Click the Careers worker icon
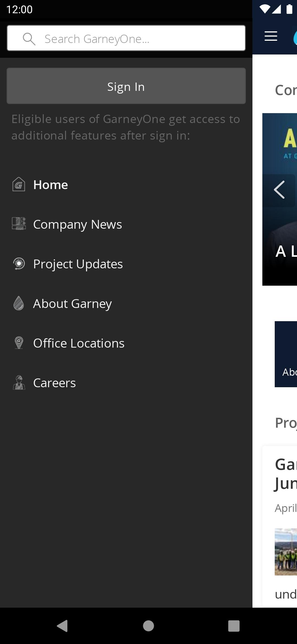Viewport: 297px width, 644px height. point(19,383)
